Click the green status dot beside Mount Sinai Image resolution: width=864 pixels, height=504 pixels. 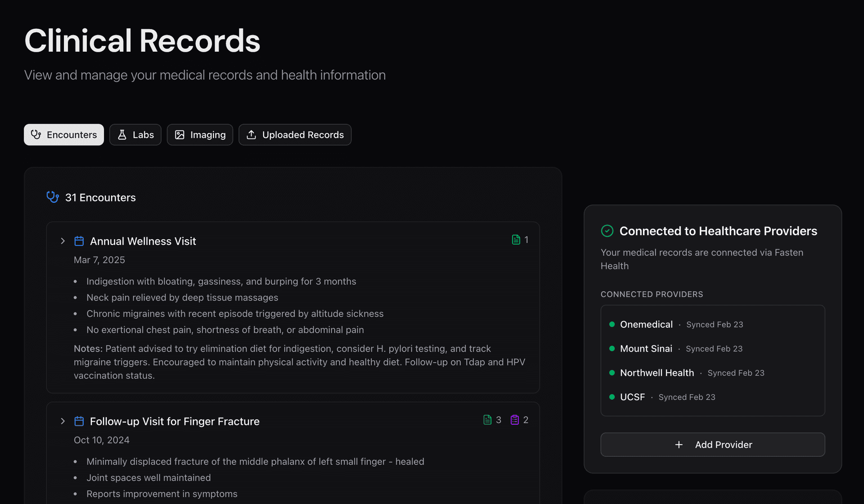click(612, 348)
